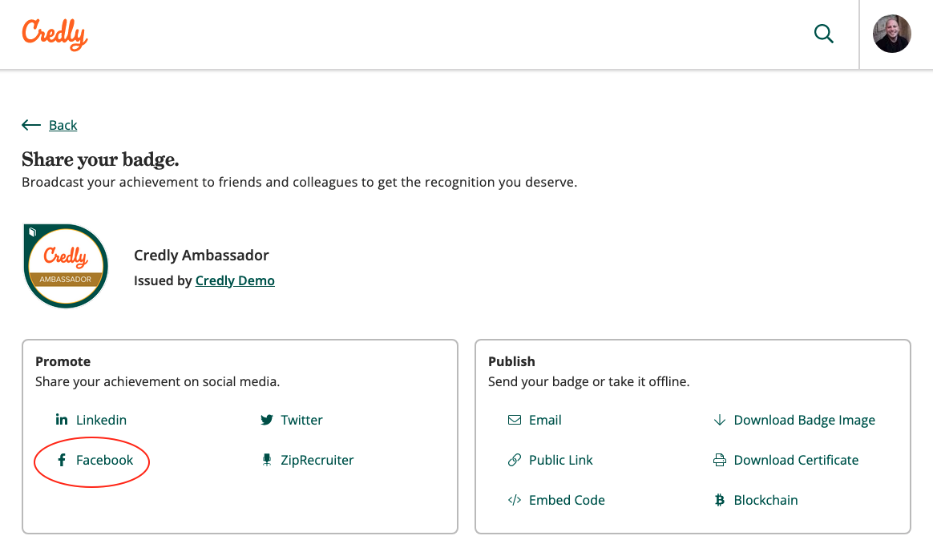The height and width of the screenshot is (560, 933).
Task: Open the Credly Ambassador badge image
Action: pos(66,266)
